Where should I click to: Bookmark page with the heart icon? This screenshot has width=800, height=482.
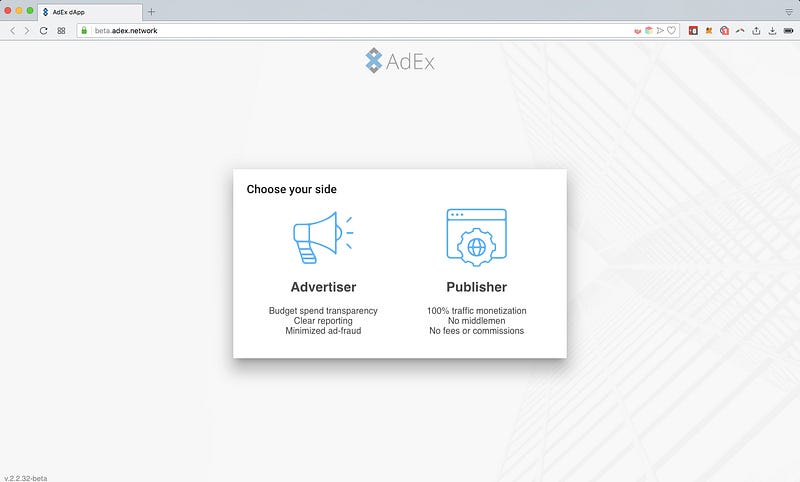click(x=671, y=31)
